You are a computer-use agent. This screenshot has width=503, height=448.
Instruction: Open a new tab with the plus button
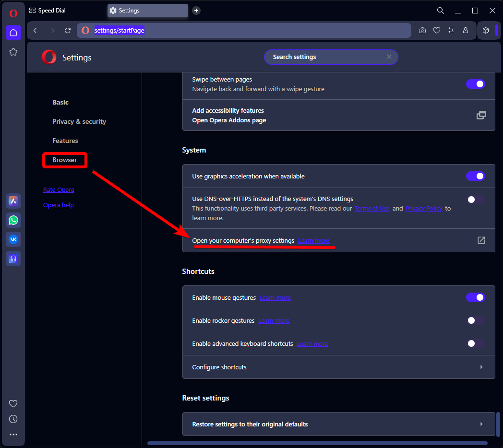click(x=196, y=11)
